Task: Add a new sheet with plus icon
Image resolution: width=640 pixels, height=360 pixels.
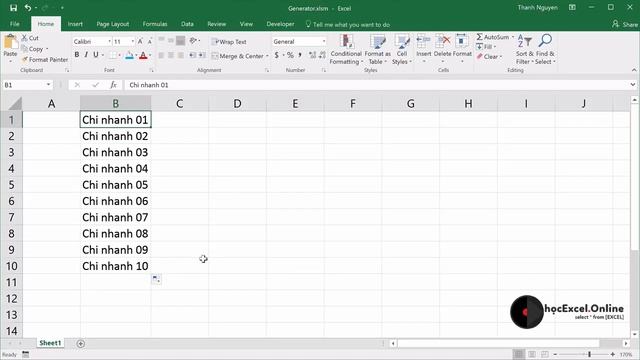Action: click(x=80, y=344)
